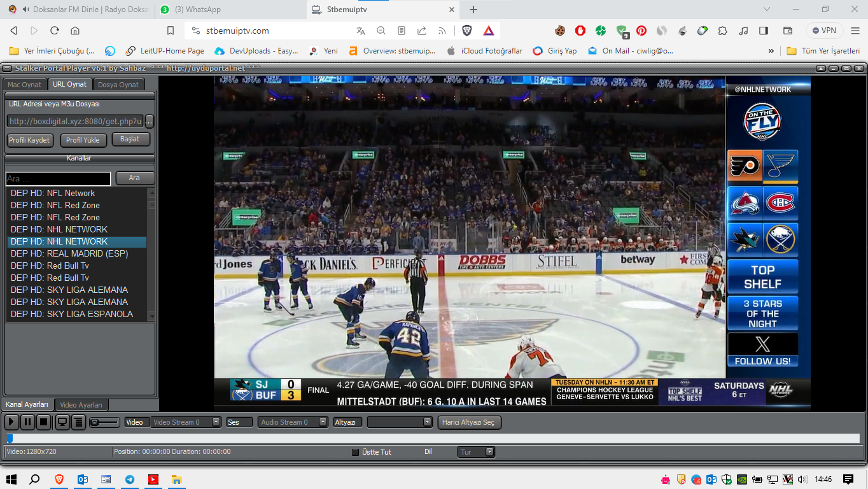
Task: Click the media control music note icon
Action: point(743,31)
